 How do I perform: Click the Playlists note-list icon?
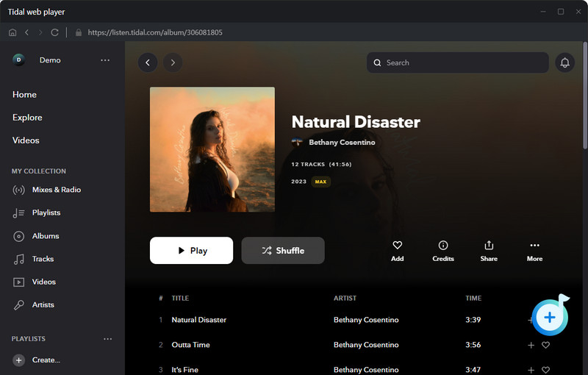tap(19, 213)
